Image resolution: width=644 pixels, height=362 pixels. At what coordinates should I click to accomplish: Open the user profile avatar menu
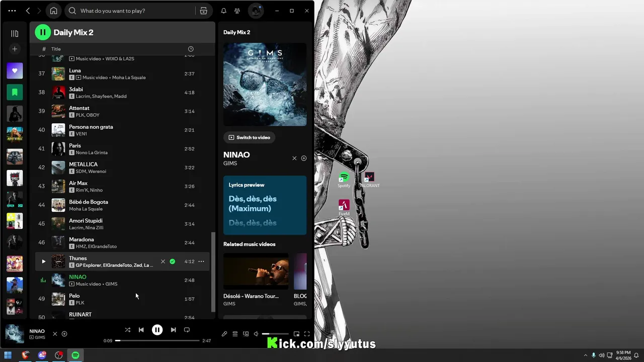[x=256, y=11]
